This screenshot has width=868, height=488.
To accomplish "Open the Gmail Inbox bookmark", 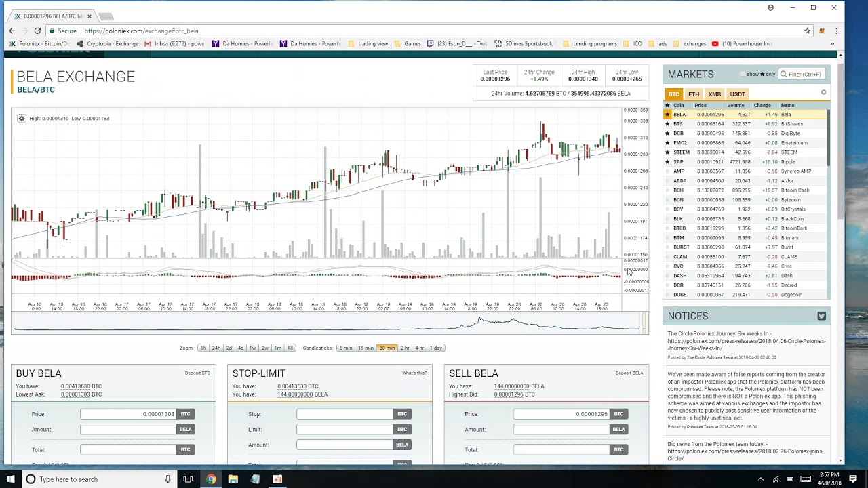I will [x=175, y=43].
